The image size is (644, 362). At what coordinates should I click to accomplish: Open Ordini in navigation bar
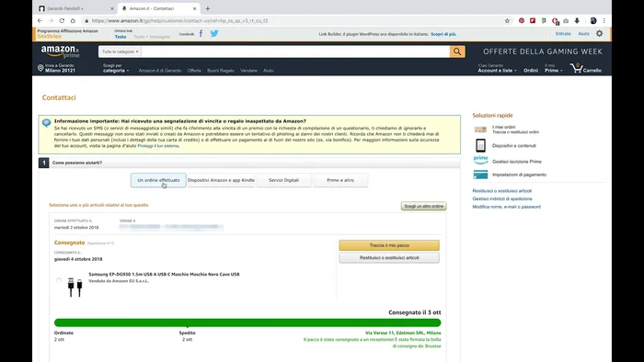[x=531, y=71]
